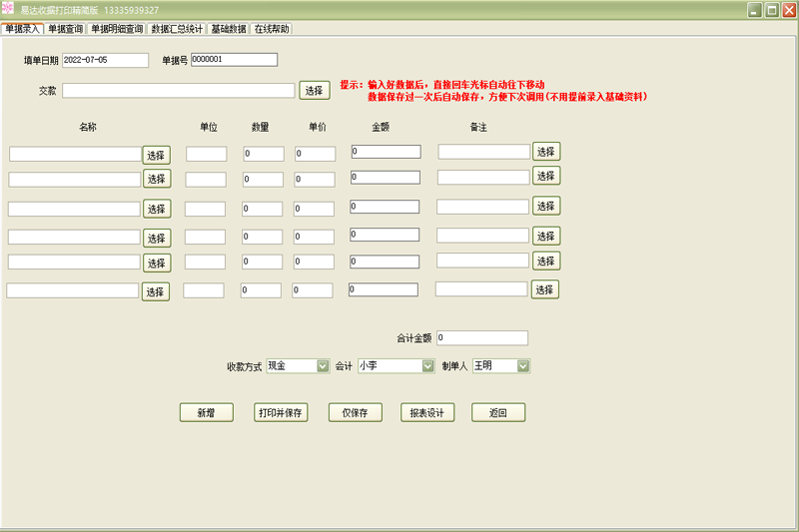The image size is (799, 532).
Task: Click the 返回 button
Action: [x=498, y=413]
